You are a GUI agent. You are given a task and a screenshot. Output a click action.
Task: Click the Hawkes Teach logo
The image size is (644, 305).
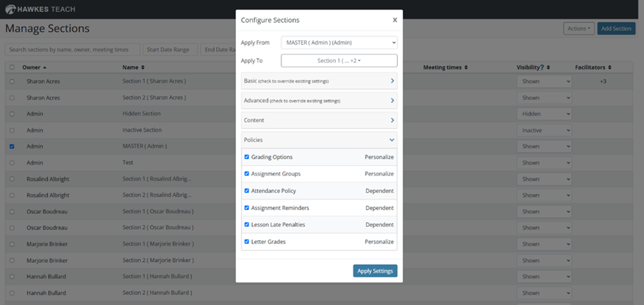(40, 9)
